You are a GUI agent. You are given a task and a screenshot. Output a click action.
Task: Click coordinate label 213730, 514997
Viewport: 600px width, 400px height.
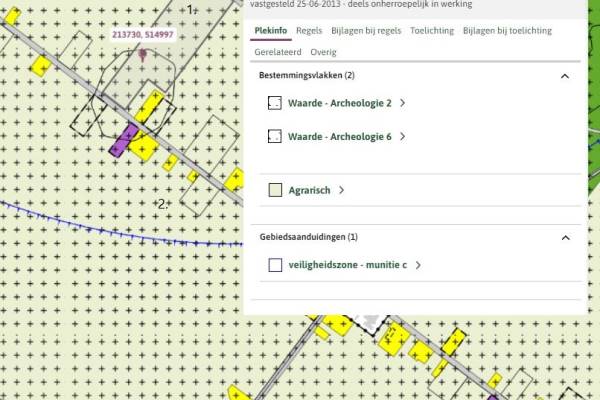tap(143, 35)
